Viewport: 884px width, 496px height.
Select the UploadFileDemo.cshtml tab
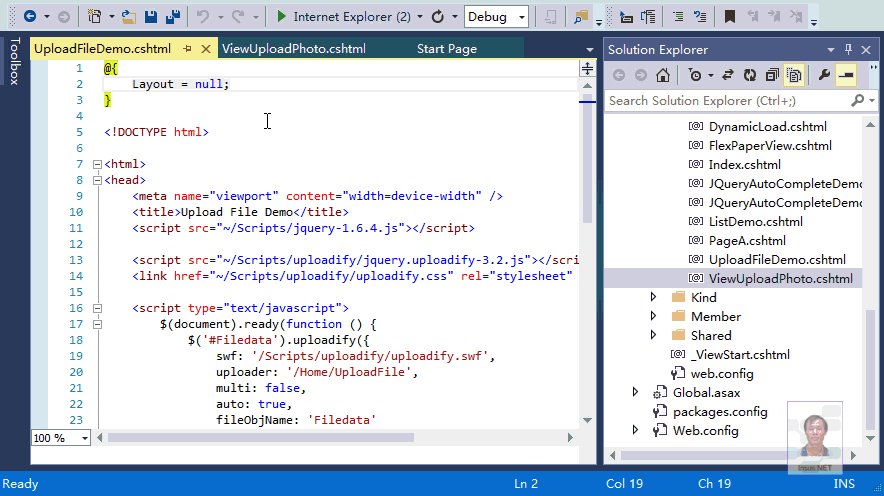pyautogui.click(x=103, y=49)
